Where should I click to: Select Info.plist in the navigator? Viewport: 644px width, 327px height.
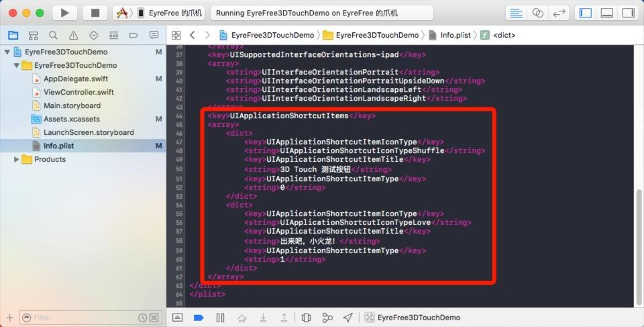(x=83, y=146)
